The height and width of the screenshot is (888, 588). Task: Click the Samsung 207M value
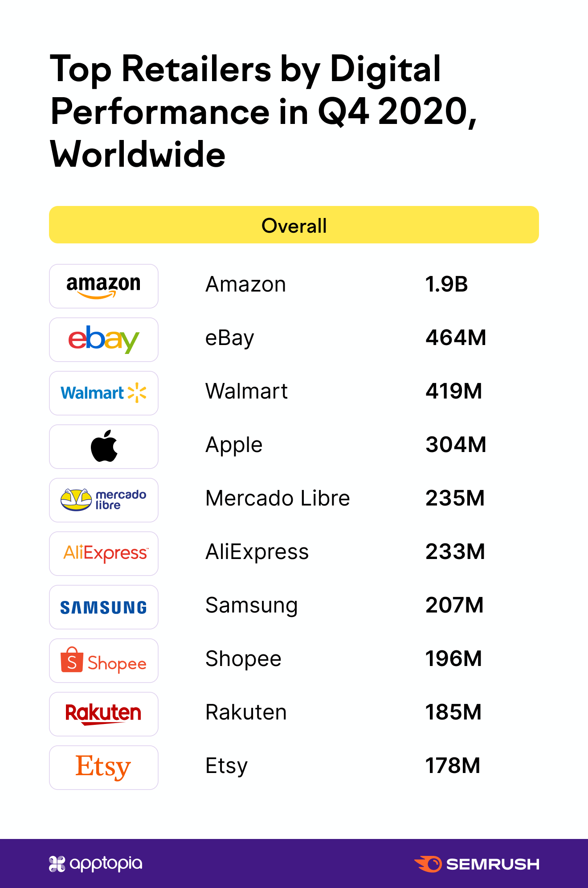coord(454,605)
